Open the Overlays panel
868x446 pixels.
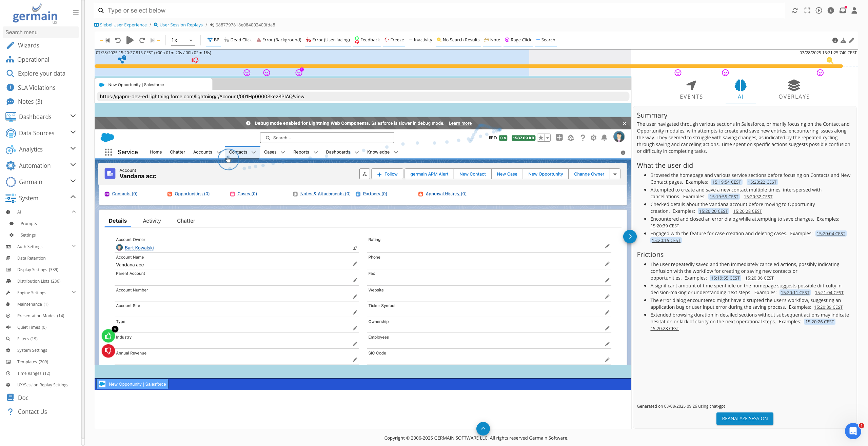794,90
